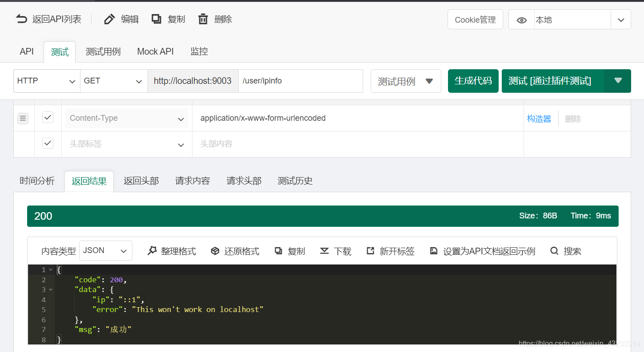Click the 还原格式 cube icon
The width and height of the screenshot is (644, 352).
click(x=215, y=251)
